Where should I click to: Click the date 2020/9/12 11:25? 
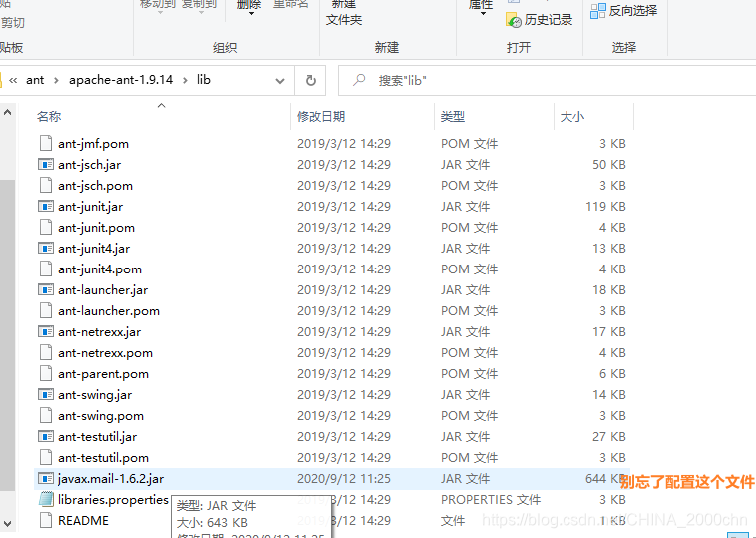(x=344, y=479)
